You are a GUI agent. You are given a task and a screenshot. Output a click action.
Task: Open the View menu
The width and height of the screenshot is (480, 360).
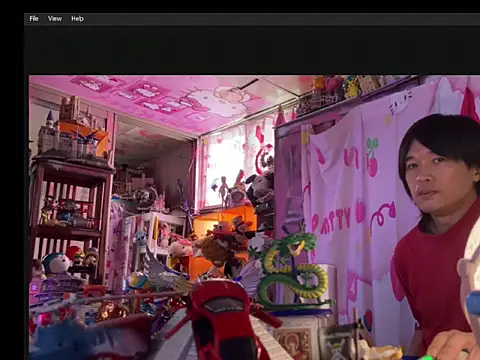pos(55,19)
